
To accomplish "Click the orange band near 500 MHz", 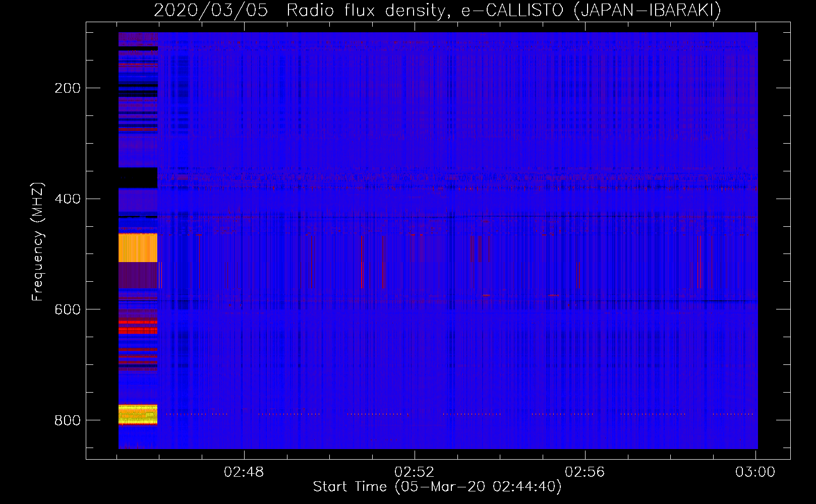I will pos(138,247).
